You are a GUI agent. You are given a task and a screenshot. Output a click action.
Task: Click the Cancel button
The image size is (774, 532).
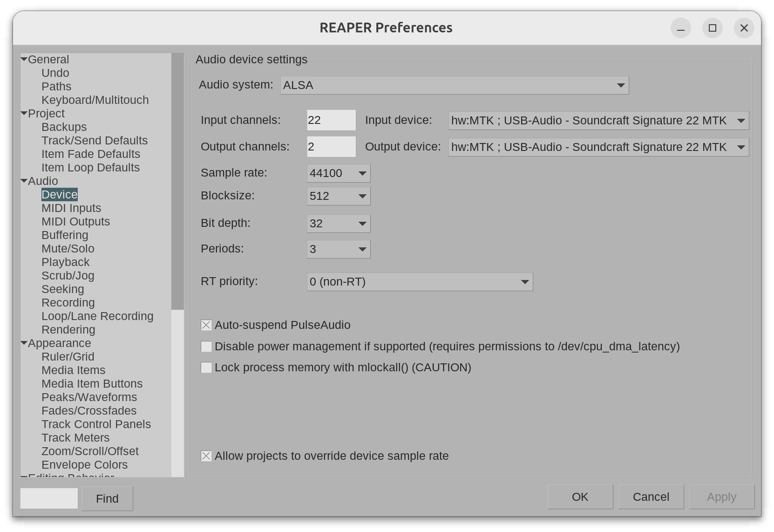coord(651,497)
